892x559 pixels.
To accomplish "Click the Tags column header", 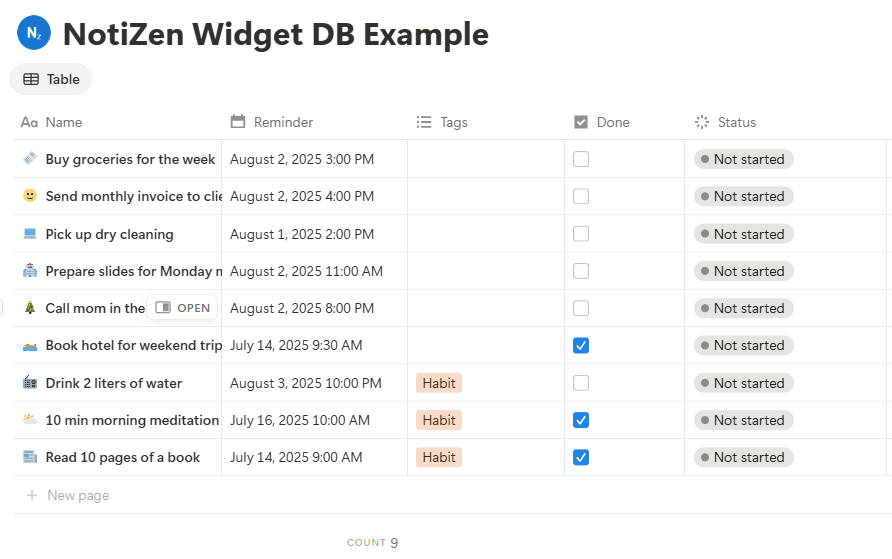I will 453,122.
